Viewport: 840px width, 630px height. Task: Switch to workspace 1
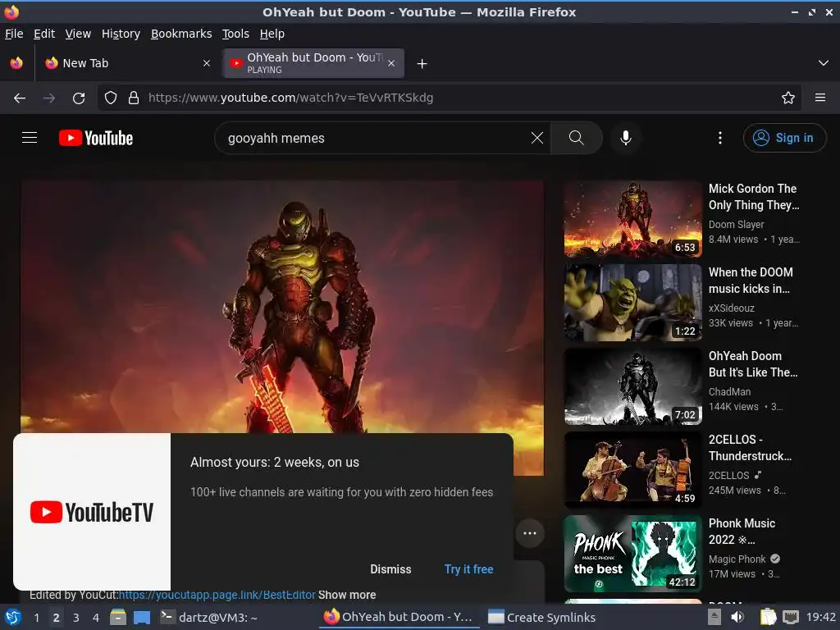(x=36, y=618)
